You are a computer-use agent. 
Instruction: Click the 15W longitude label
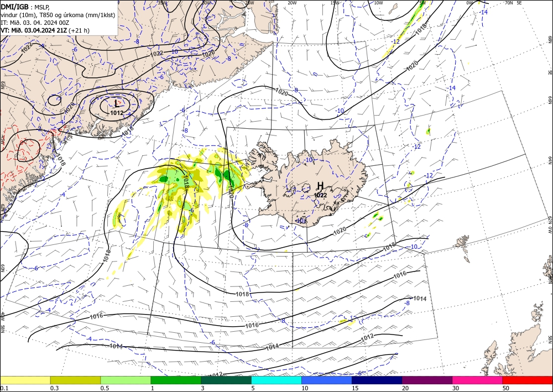point(335,2)
